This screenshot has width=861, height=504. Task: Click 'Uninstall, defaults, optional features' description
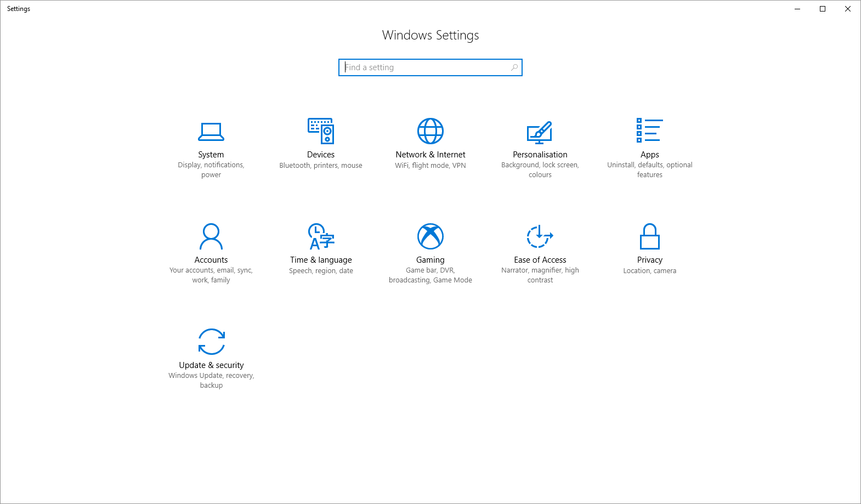pyautogui.click(x=650, y=169)
